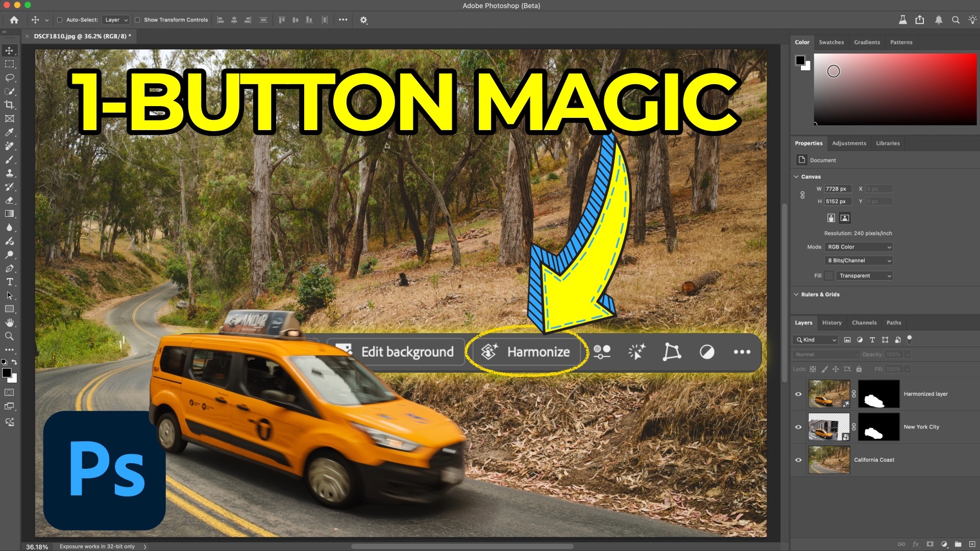980x551 pixels.
Task: Enable the Auto-Select checkbox
Action: click(60, 20)
